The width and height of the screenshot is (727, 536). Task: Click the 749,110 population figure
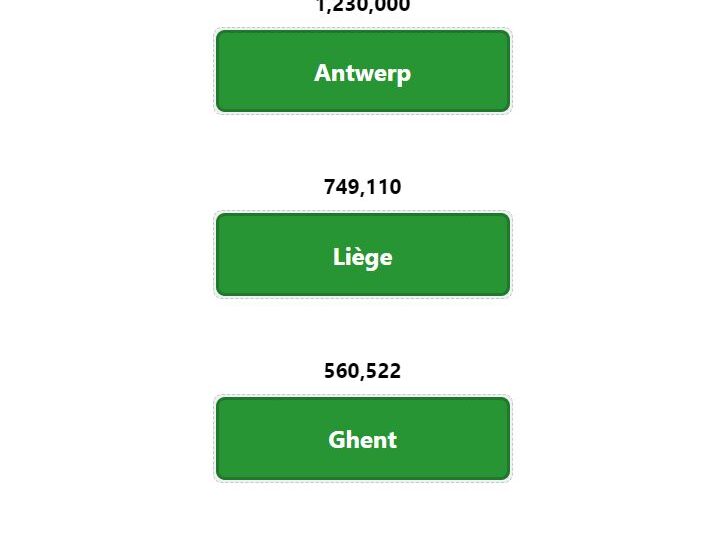(x=363, y=187)
